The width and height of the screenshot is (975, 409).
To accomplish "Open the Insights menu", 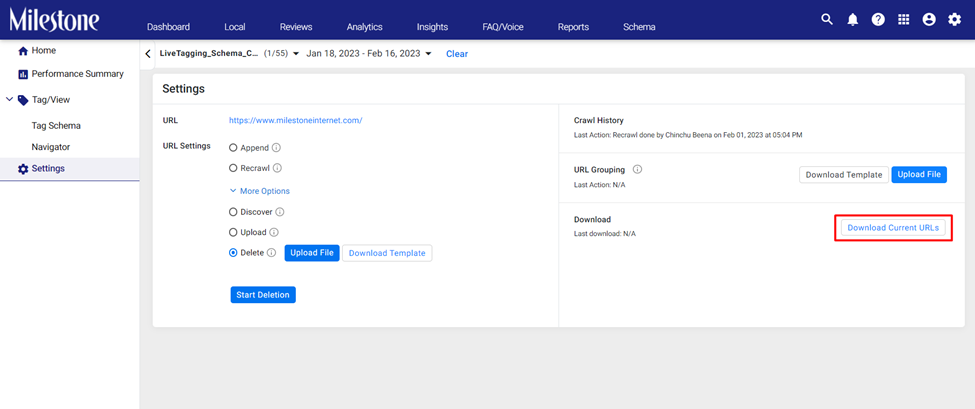I will 432,27.
